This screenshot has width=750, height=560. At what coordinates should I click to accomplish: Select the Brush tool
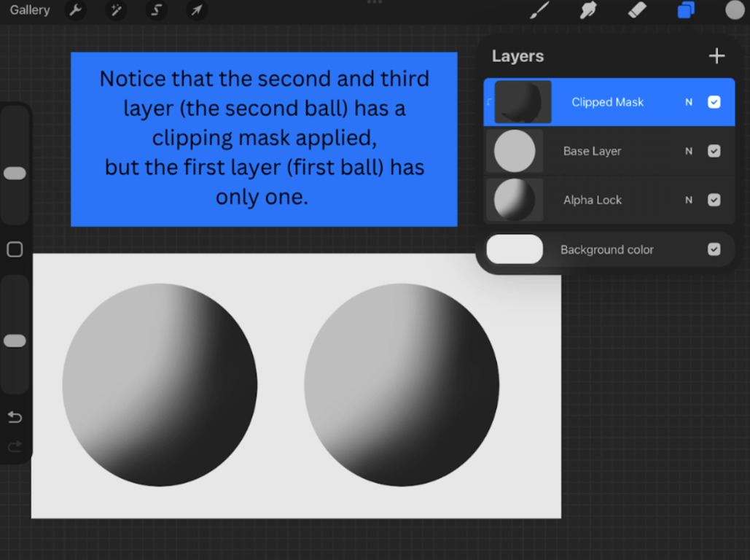pos(539,10)
